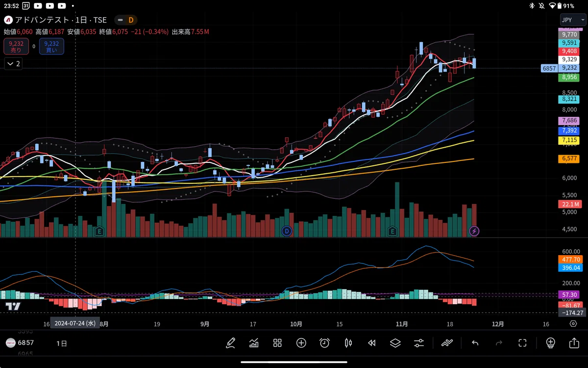Open the layout grid icon
588x368 pixels.
tap(277, 343)
